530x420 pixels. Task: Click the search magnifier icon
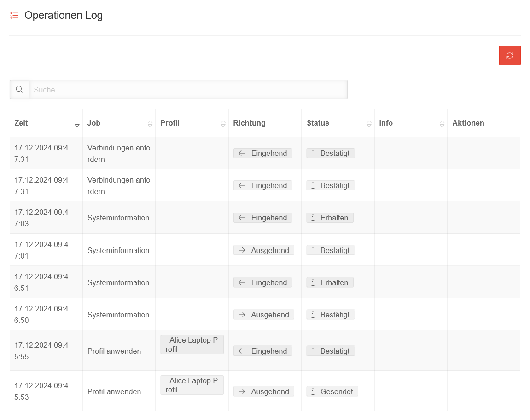[x=19, y=90]
